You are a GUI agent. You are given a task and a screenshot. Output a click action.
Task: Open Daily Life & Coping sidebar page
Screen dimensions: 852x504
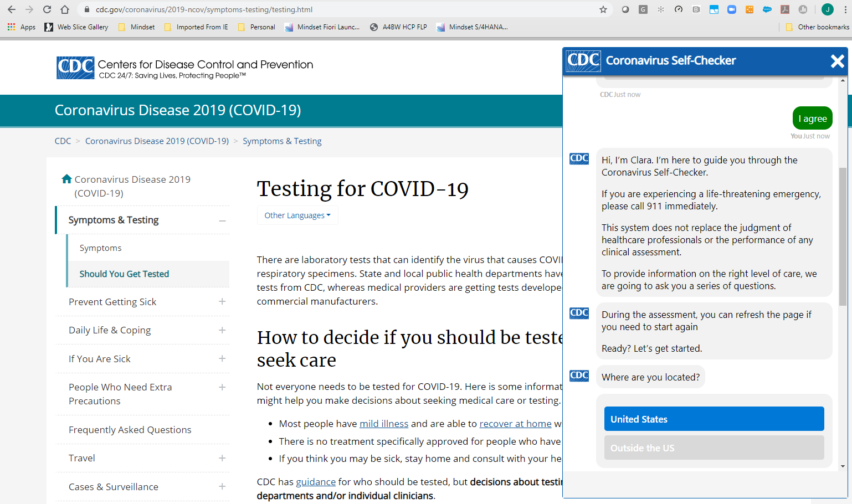point(110,330)
